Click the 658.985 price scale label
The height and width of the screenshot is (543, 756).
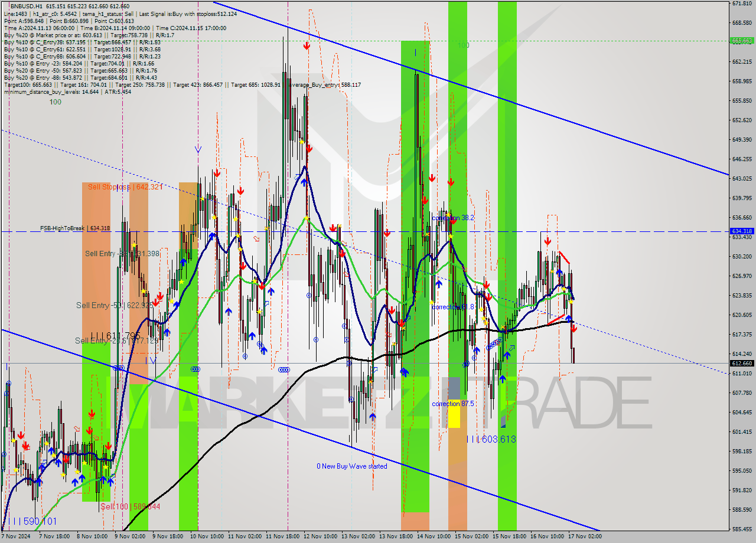(x=742, y=81)
